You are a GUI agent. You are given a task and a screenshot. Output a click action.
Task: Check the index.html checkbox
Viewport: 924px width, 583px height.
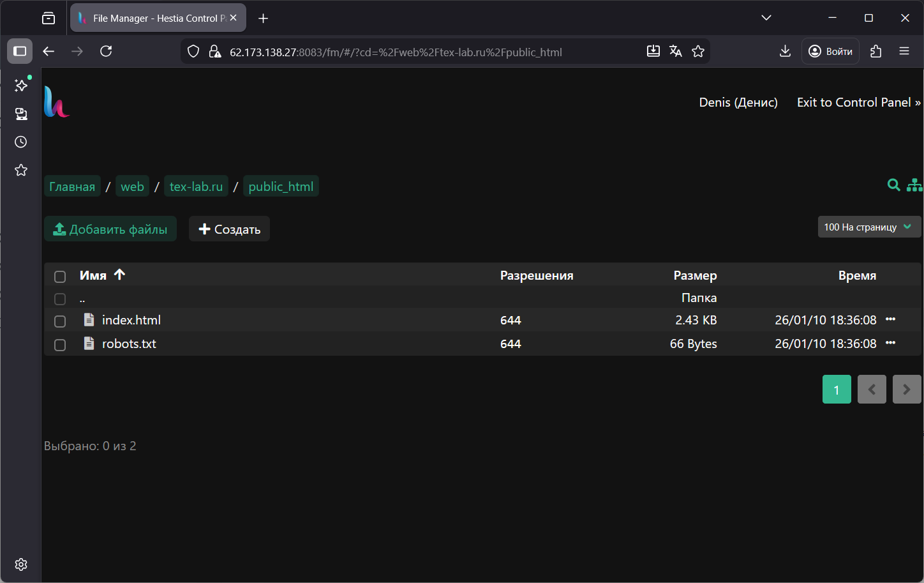click(60, 321)
